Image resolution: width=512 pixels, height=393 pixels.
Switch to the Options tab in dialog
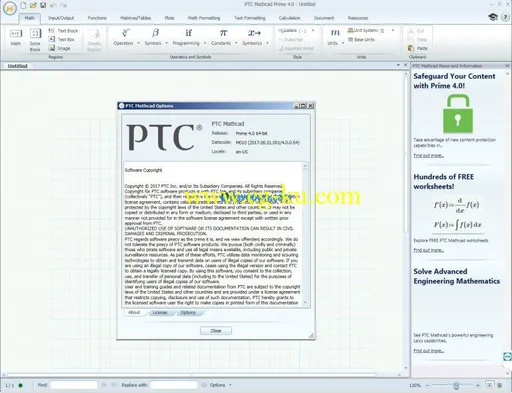pyautogui.click(x=188, y=313)
